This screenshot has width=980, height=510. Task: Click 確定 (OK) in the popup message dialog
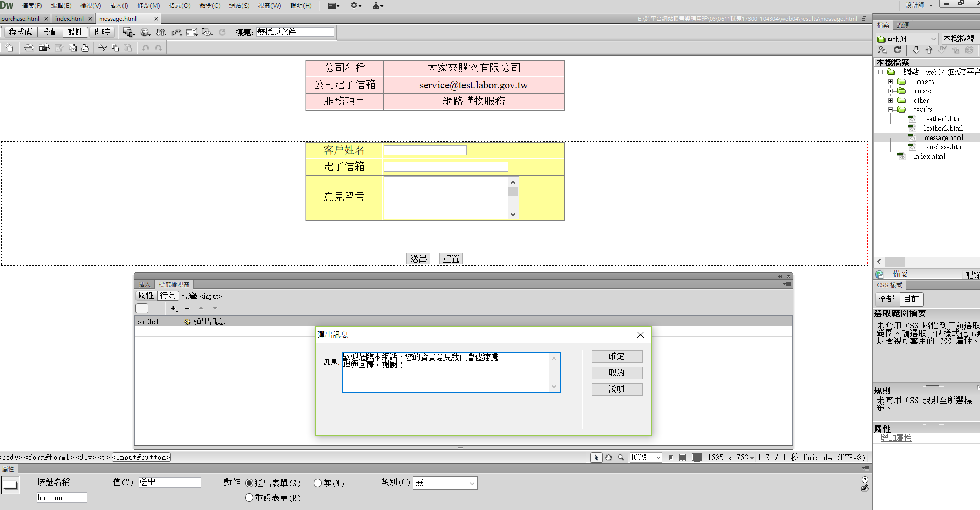617,356
